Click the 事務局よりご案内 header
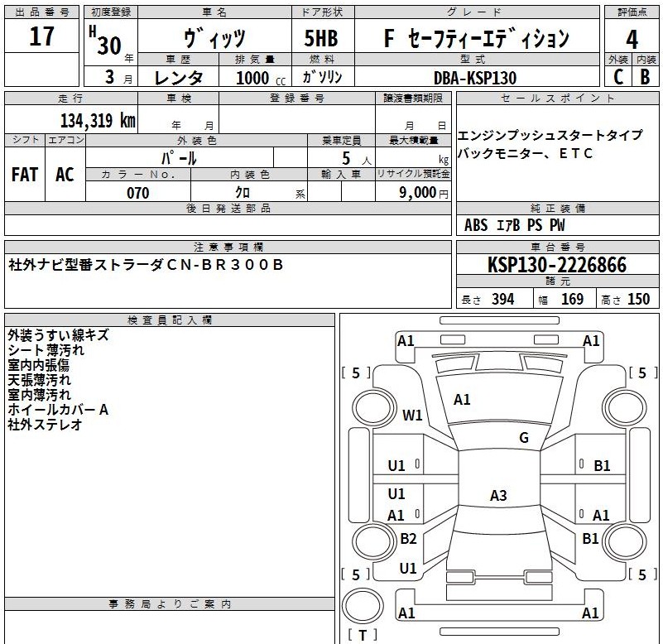 pos(170,603)
